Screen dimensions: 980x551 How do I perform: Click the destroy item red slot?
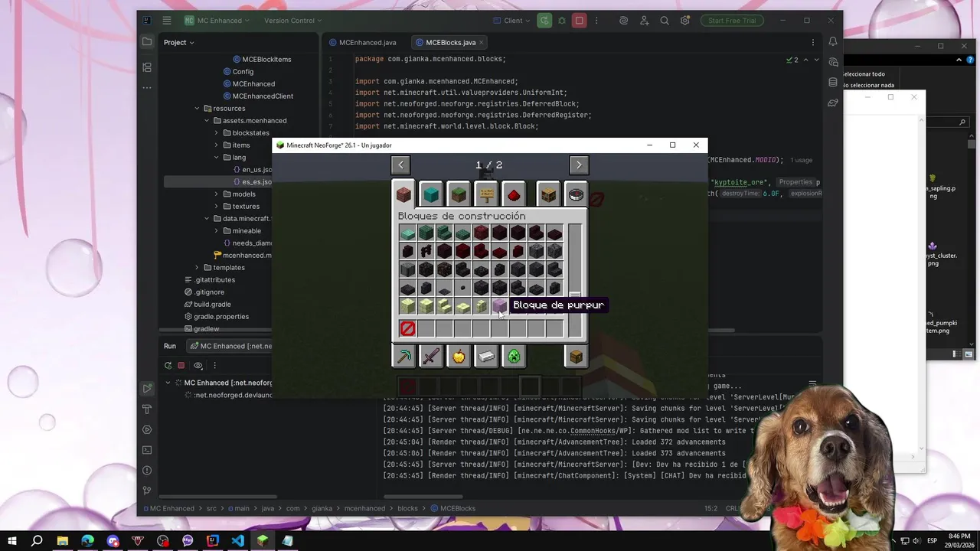pyautogui.click(x=407, y=328)
